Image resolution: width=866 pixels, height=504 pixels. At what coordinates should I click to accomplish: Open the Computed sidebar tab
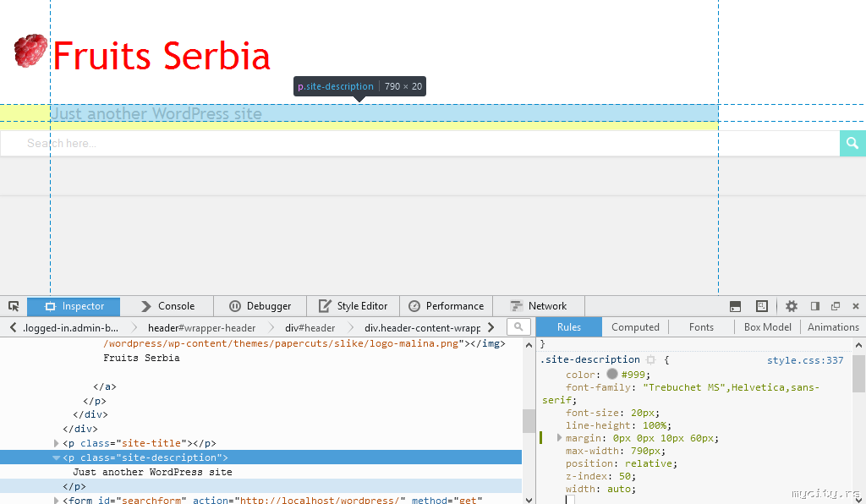tap(635, 326)
